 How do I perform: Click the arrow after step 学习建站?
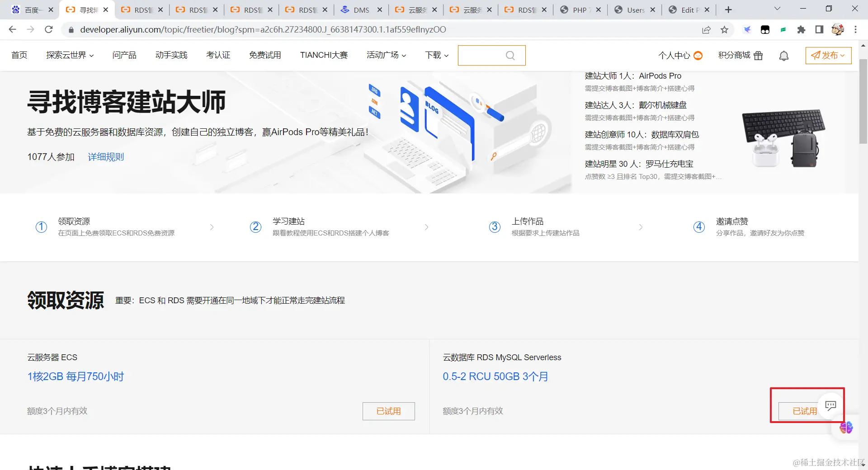click(426, 227)
